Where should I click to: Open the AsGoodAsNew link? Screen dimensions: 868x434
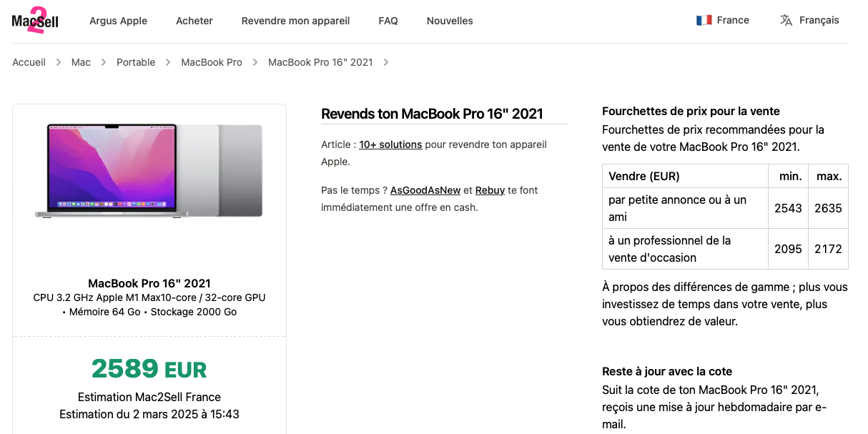(x=425, y=190)
